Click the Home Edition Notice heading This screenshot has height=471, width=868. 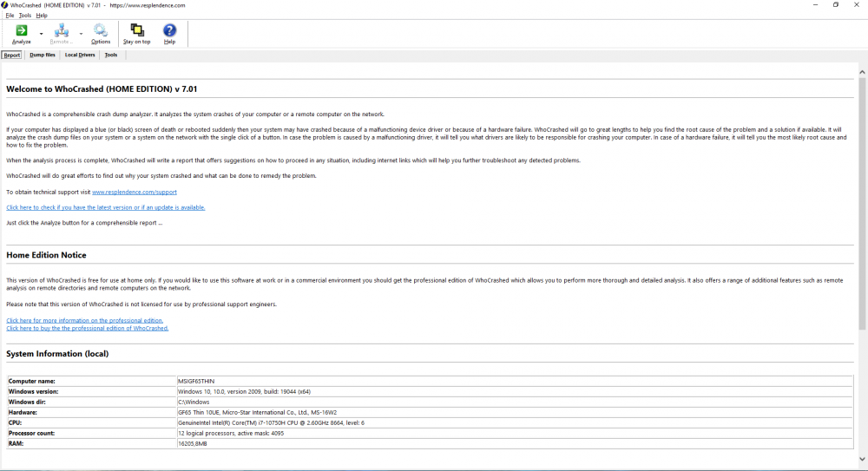pos(46,255)
